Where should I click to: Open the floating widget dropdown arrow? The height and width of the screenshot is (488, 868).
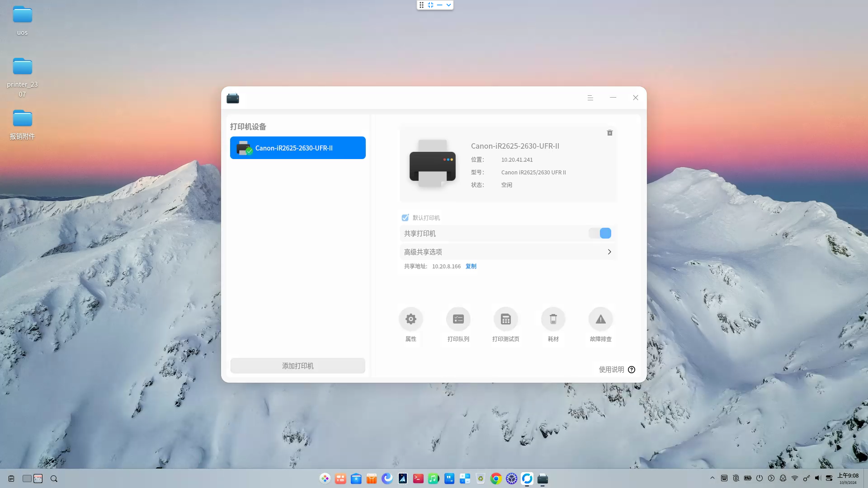pos(448,5)
